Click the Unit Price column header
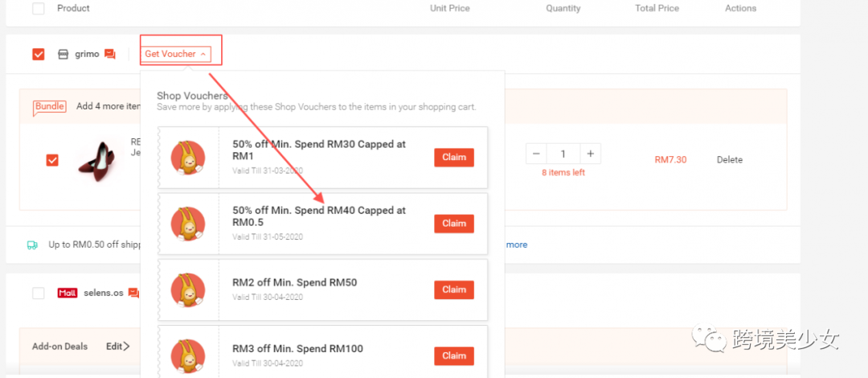This screenshot has width=868, height=378. pos(449,8)
